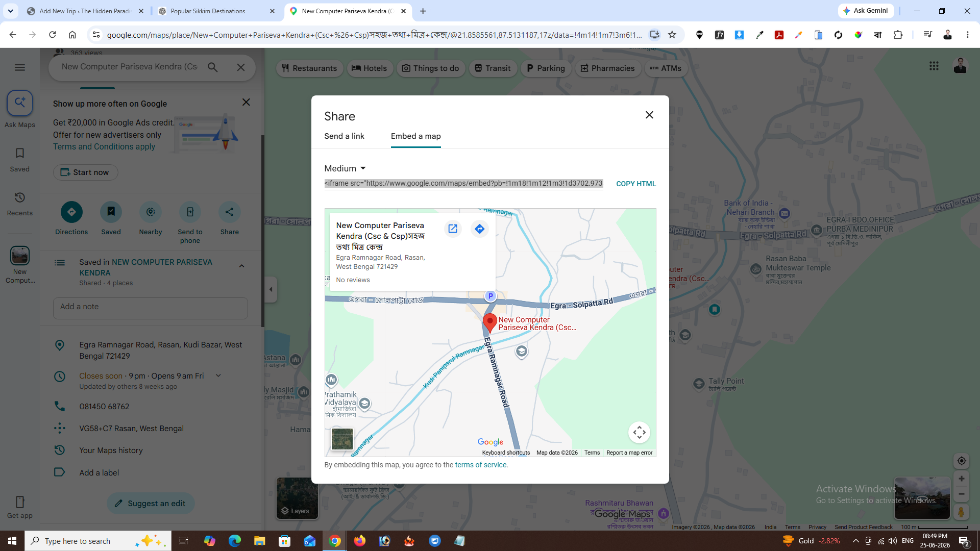
Task: Click Add a label
Action: click(99, 473)
